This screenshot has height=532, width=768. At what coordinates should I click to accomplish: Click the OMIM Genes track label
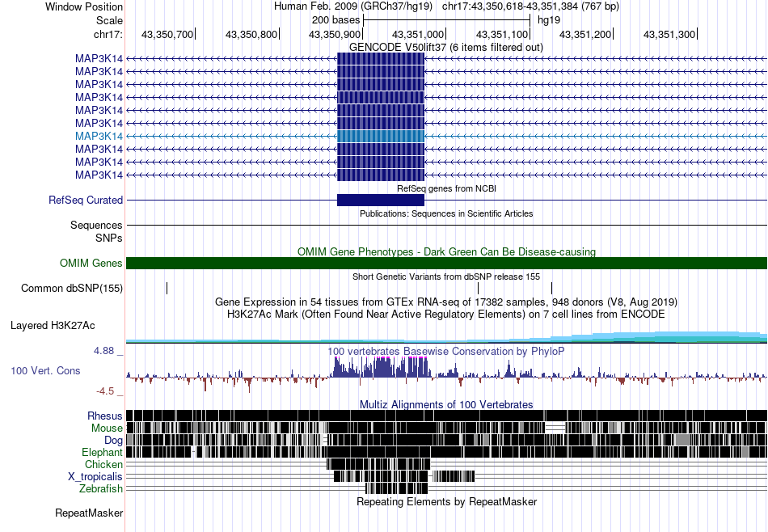point(91,263)
